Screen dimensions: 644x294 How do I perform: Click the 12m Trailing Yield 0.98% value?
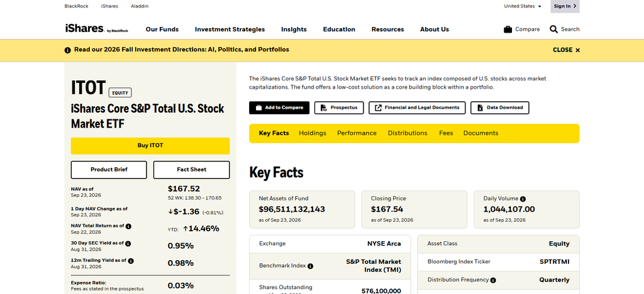tap(180, 263)
